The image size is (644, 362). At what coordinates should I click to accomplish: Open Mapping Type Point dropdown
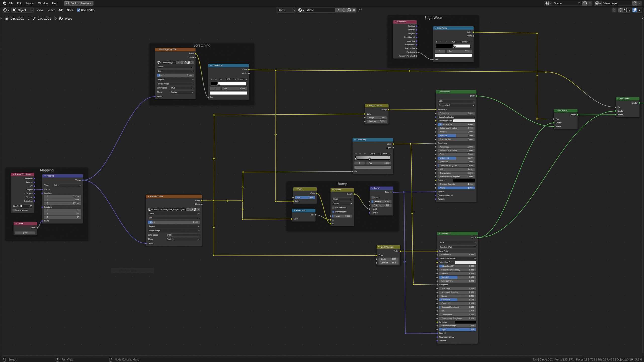[x=67, y=185]
